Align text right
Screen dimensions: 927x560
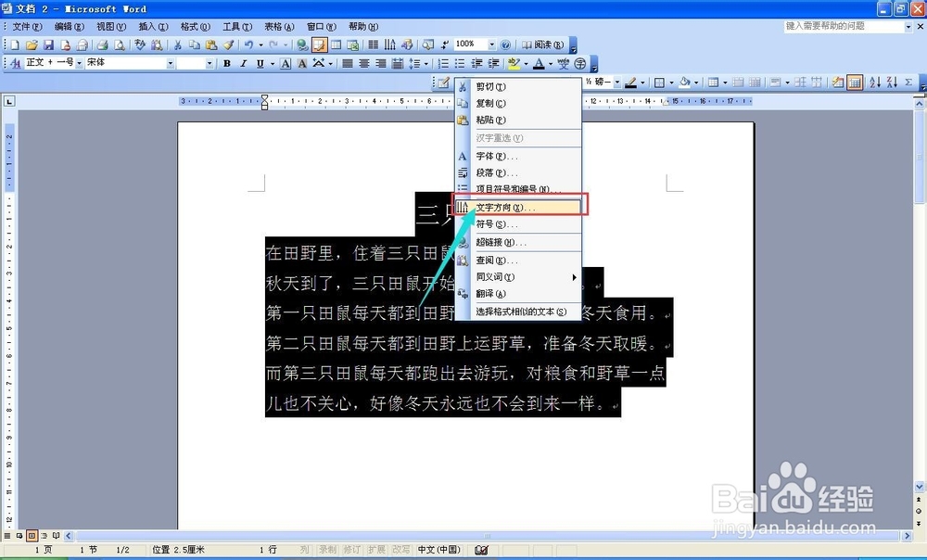point(381,63)
